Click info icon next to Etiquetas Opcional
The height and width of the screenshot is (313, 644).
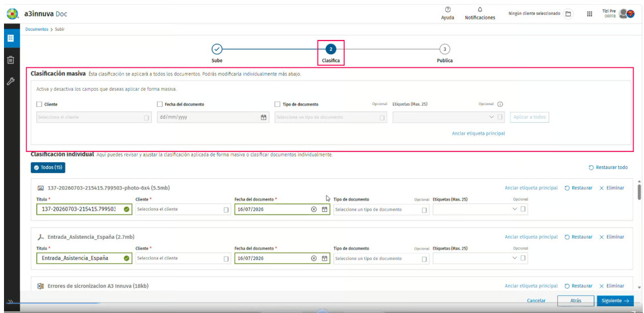(x=500, y=105)
